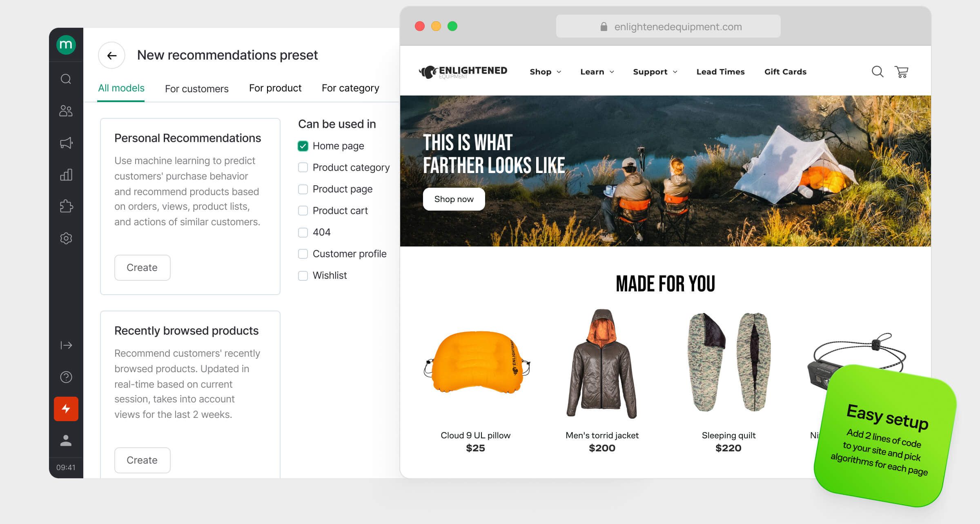Image resolution: width=980 pixels, height=524 pixels.
Task: Switch to the For category tab
Action: 350,88
